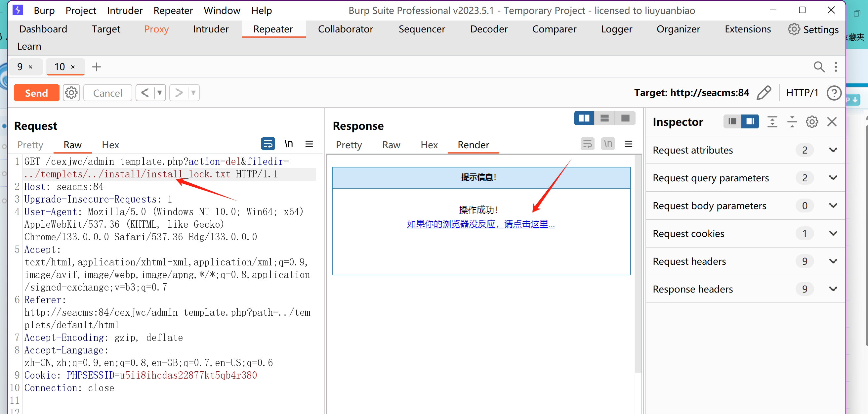
Task: Click Inspector collapse all sections icon
Action: point(792,122)
